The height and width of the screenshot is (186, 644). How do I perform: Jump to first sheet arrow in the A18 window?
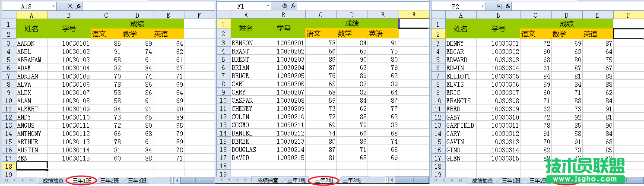7,180
